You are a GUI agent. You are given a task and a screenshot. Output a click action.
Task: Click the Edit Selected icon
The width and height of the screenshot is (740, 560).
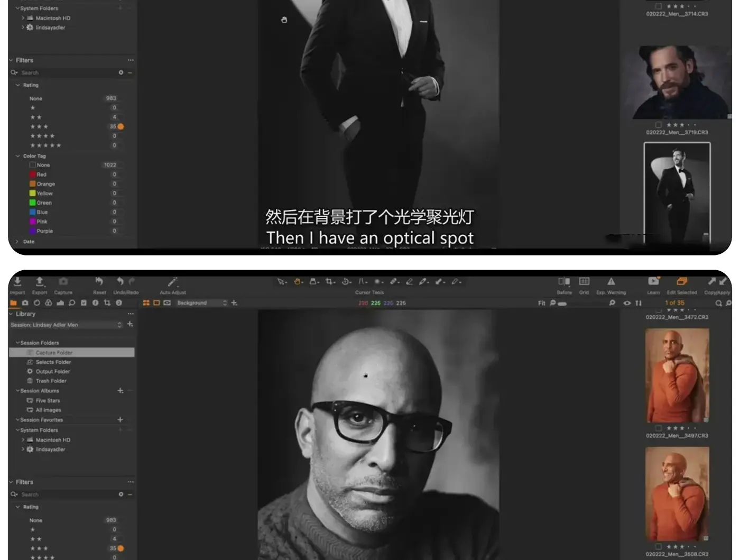pyautogui.click(x=682, y=281)
